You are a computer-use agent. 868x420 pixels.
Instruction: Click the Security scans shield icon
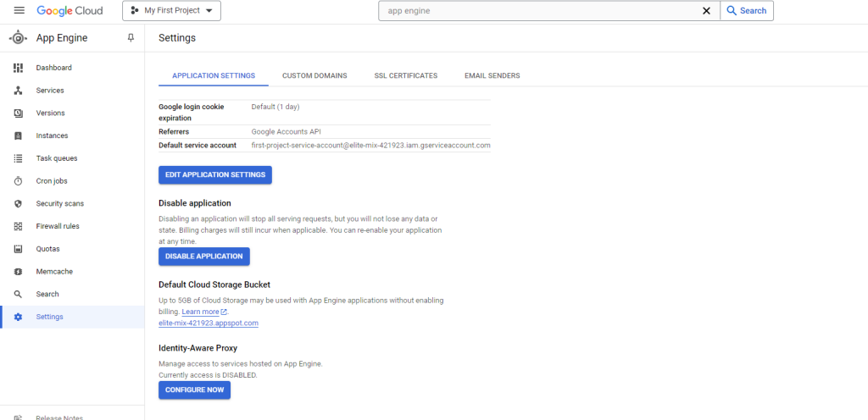(x=18, y=204)
